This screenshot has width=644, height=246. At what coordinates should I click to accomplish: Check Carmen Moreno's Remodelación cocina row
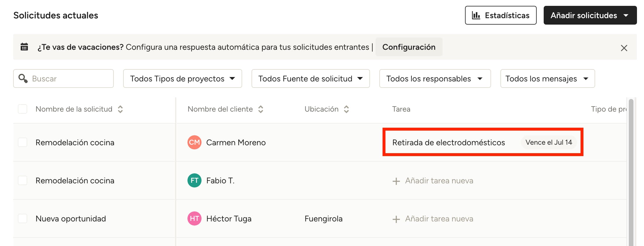point(23,142)
